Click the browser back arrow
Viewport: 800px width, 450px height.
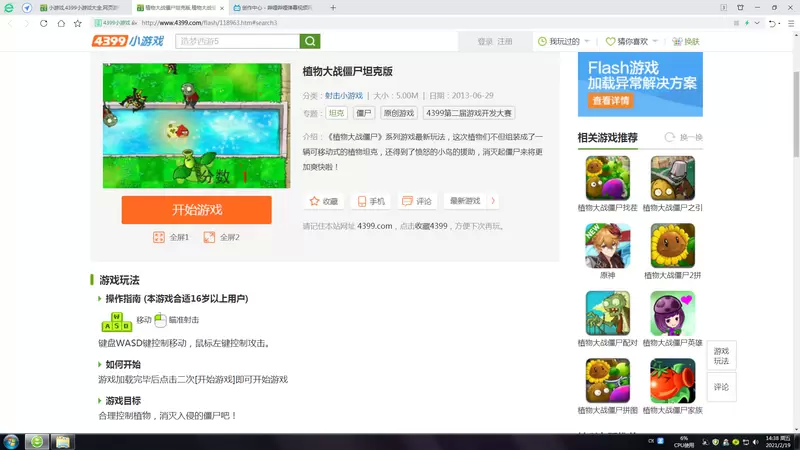[x=10, y=23]
